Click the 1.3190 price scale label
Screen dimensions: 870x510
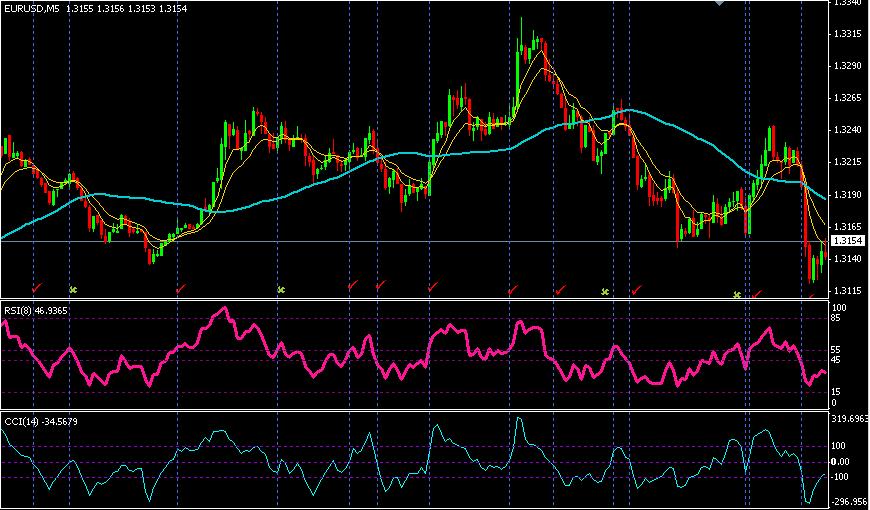847,195
